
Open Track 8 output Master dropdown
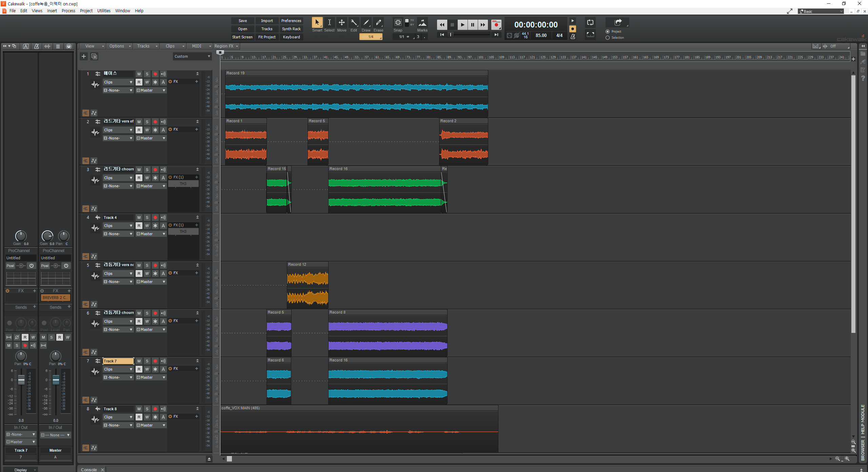coord(151,425)
